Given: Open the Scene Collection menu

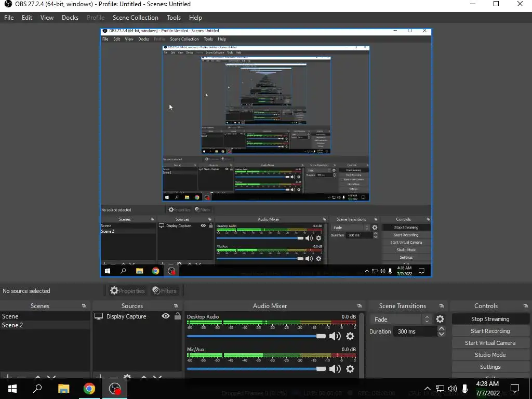Looking at the screenshot, I should click(x=136, y=18).
